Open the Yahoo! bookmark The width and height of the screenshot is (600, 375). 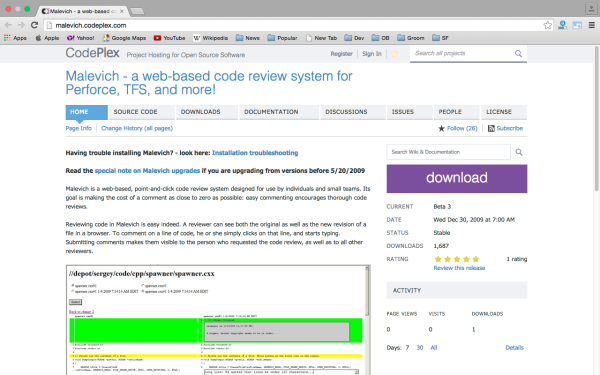click(80, 38)
